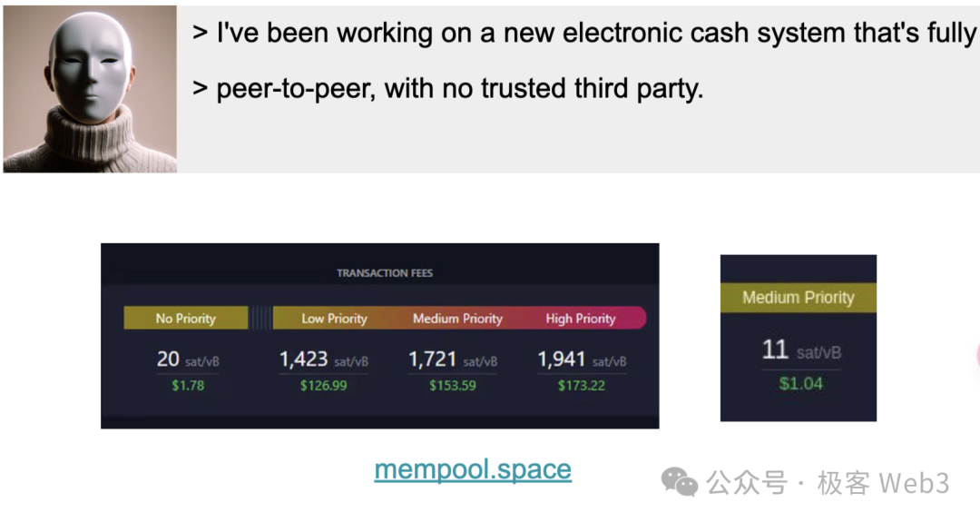Click Medium Priority in the wide fees panel
The height and width of the screenshot is (522, 980).
[457, 319]
